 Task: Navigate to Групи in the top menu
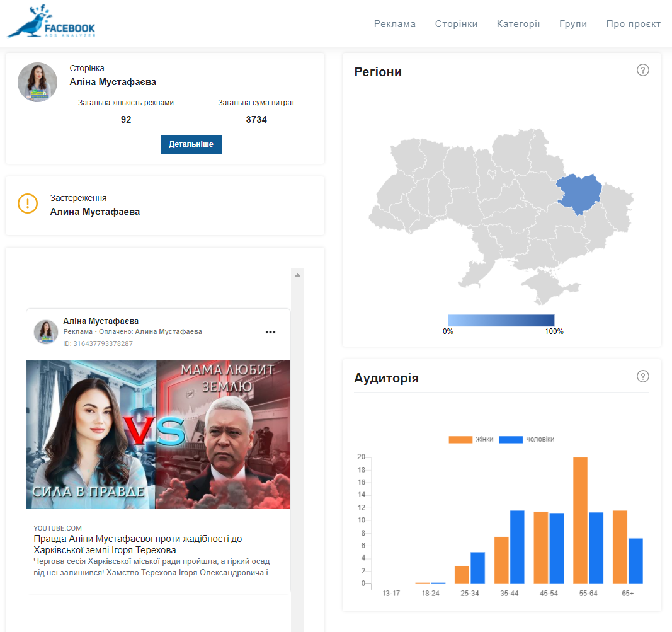click(572, 24)
